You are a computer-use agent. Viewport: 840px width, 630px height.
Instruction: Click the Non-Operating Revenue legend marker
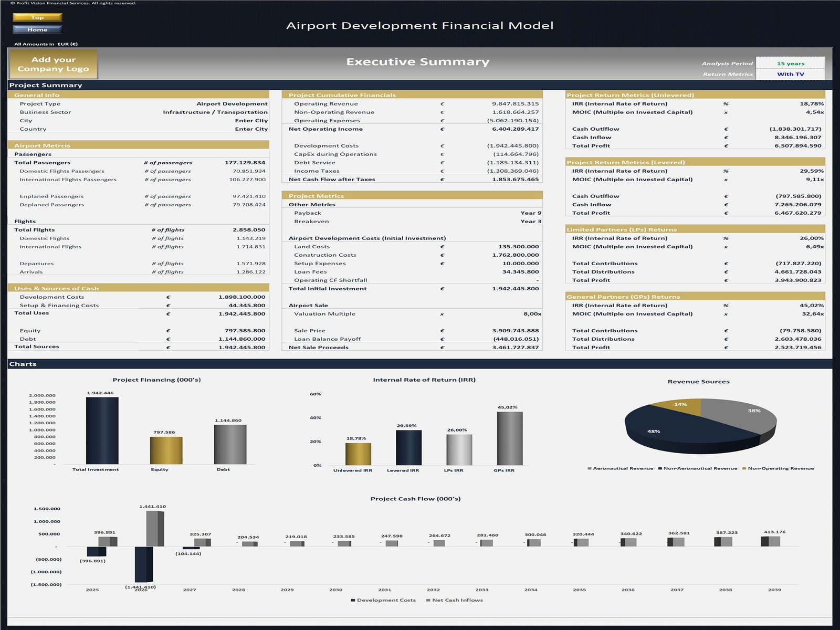(x=744, y=468)
